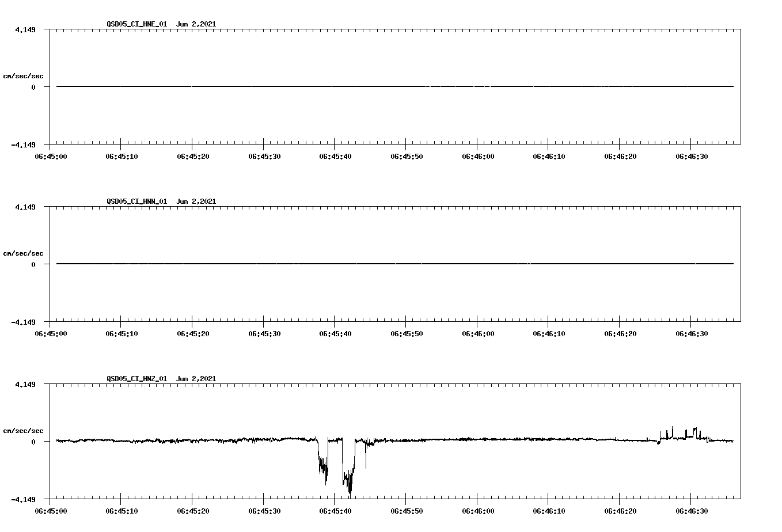Click the first negative dip on HNZ trace

tap(322, 461)
